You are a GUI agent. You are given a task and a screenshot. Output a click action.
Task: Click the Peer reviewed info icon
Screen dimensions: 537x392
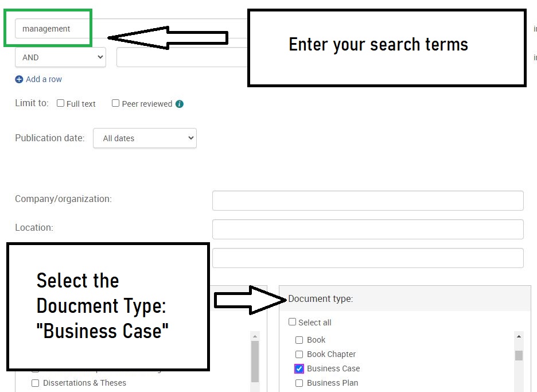[x=180, y=104]
